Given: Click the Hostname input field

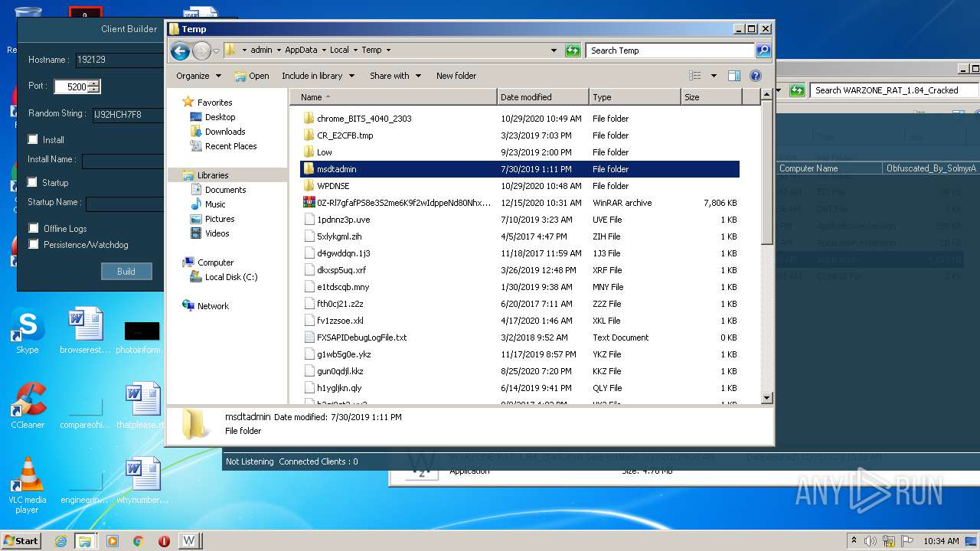Looking at the screenshot, I should [x=119, y=60].
